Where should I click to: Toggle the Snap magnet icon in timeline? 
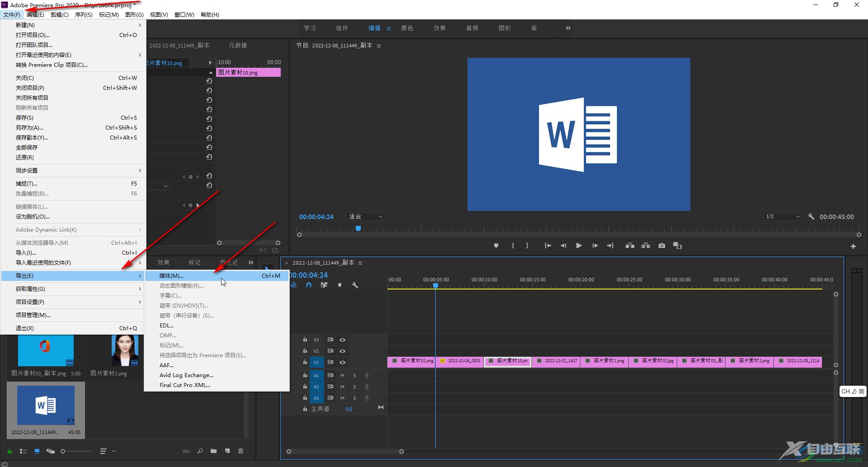tap(309, 285)
